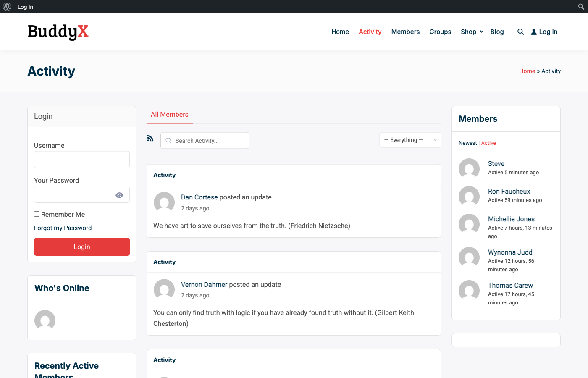Enable the Remember Me checkbox

click(x=37, y=214)
